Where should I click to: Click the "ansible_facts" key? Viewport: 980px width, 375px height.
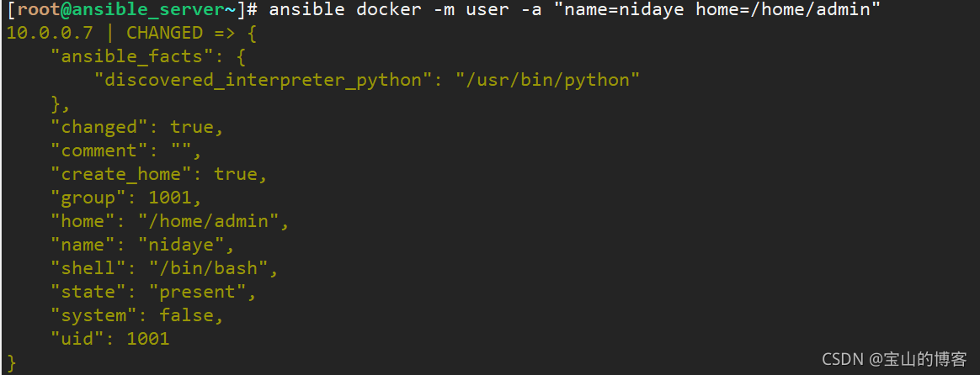pos(134,57)
